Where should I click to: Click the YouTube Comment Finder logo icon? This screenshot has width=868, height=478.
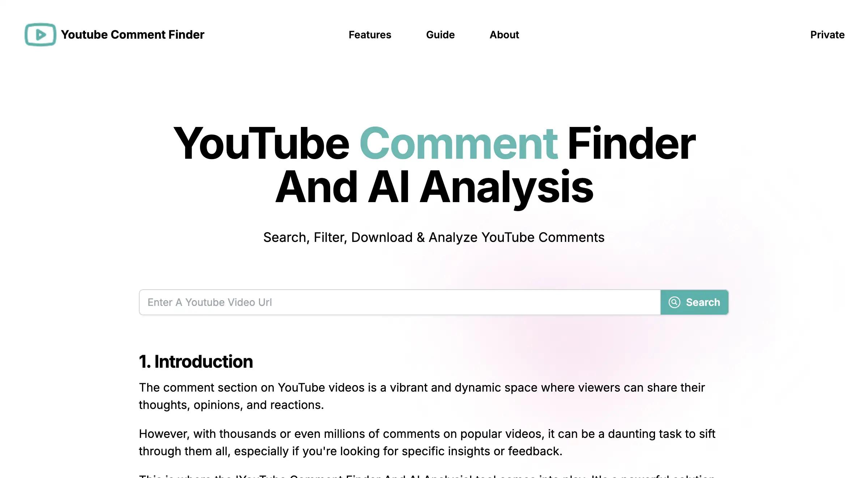coord(39,34)
